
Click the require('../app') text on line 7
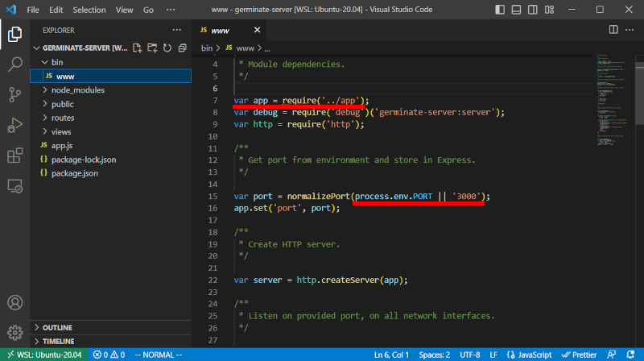pyautogui.click(x=324, y=101)
